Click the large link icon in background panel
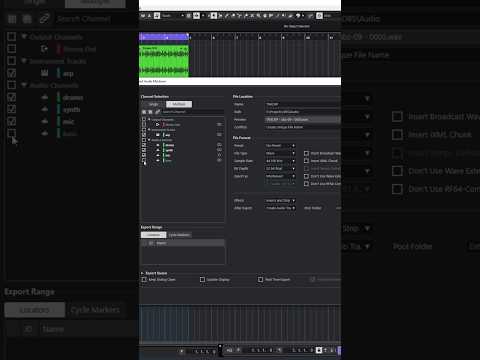The width and height of the screenshot is (480, 360). click(44, 19)
